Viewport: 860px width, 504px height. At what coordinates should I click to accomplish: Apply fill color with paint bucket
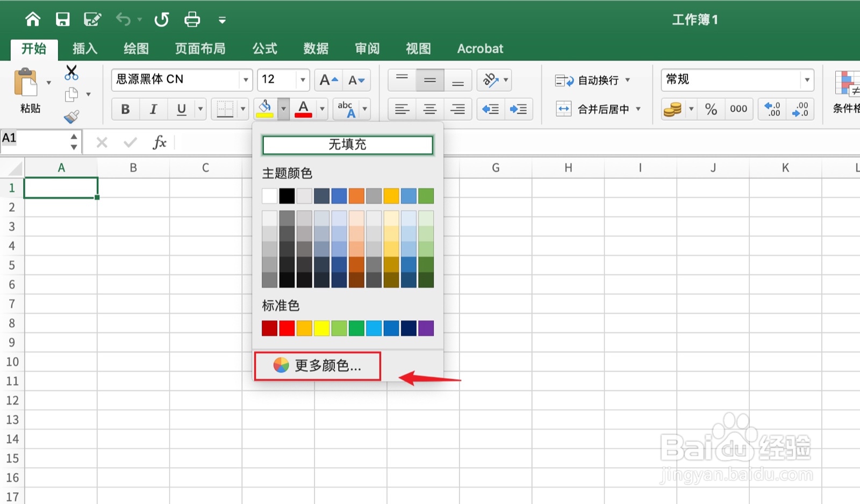pos(264,109)
